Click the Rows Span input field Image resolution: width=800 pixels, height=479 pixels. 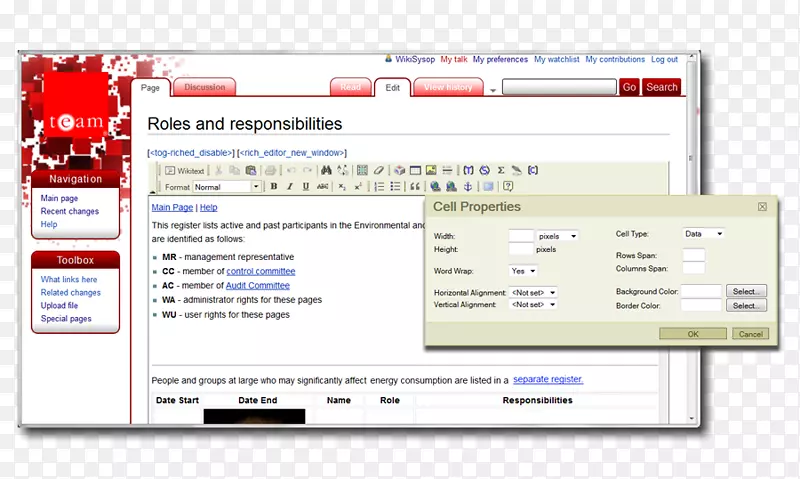694,255
